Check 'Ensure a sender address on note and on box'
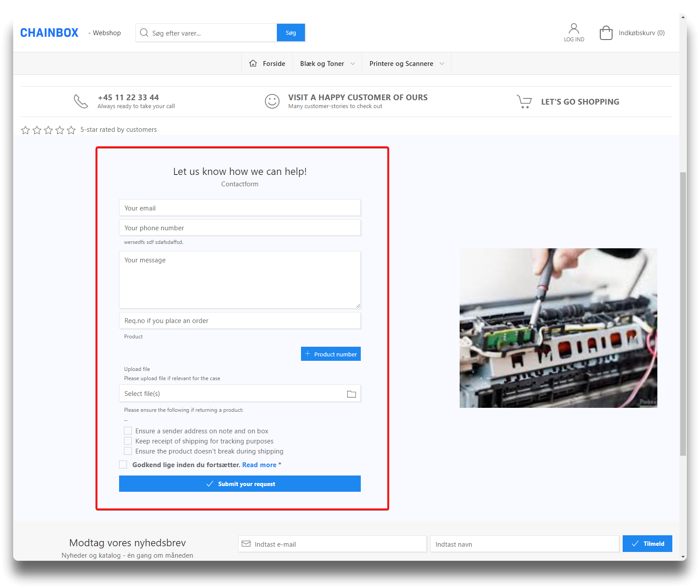This screenshot has height=588, width=700. 128,431
